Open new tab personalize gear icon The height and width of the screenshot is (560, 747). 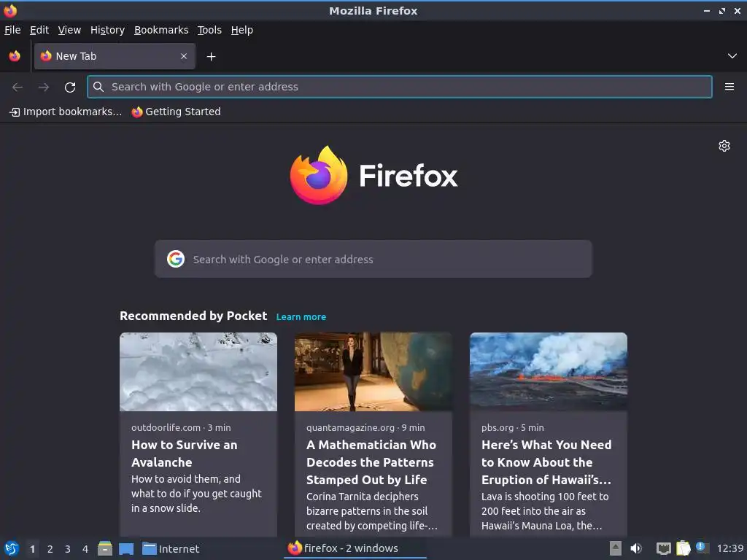724,146
